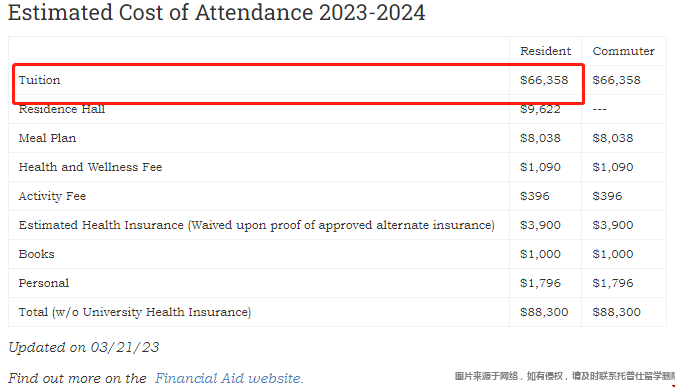
Task: Select the Tuition row label
Action: point(39,80)
